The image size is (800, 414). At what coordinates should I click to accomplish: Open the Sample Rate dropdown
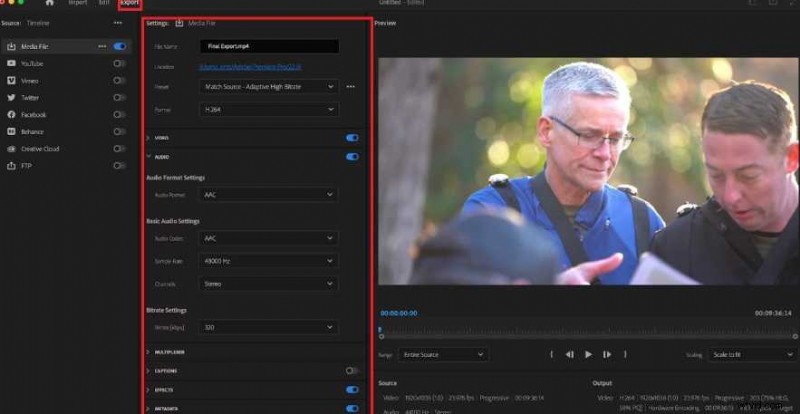tap(268, 261)
